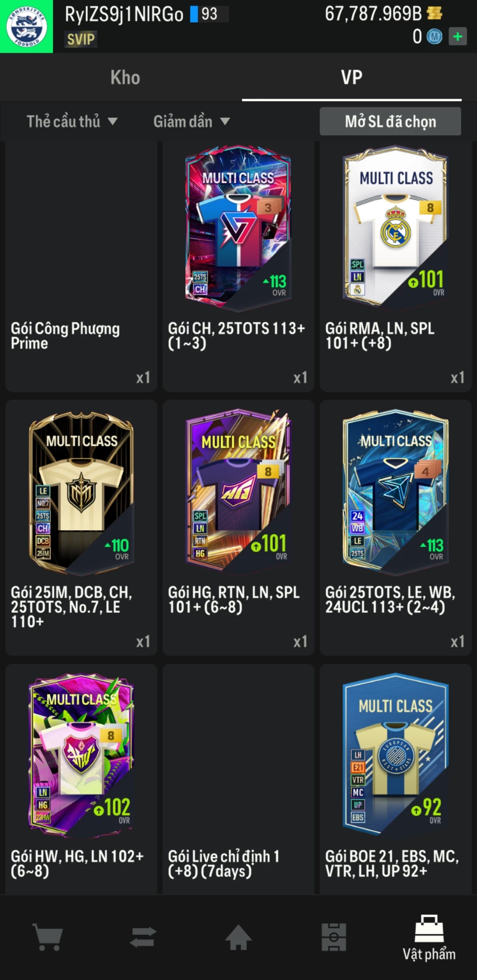Select the Gói BOE 21, EBS, MC pack
Image resolution: width=477 pixels, height=980 pixels.
[396, 780]
